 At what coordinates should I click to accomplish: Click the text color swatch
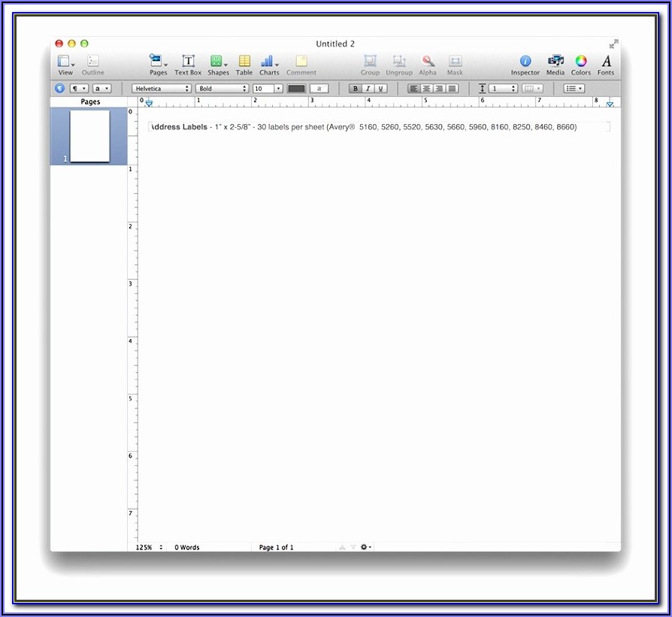pyautogui.click(x=296, y=89)
